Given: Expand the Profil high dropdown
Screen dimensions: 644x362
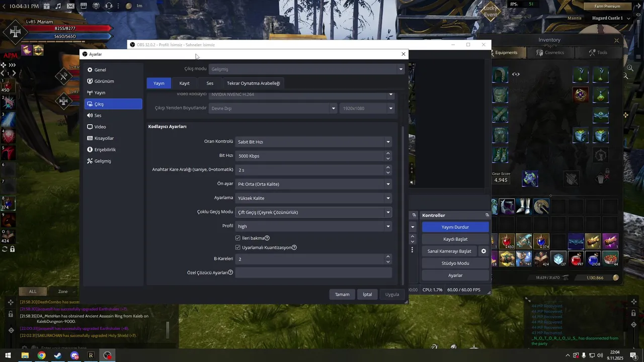Looking at the screenshot, I should (x=313, y=226).
